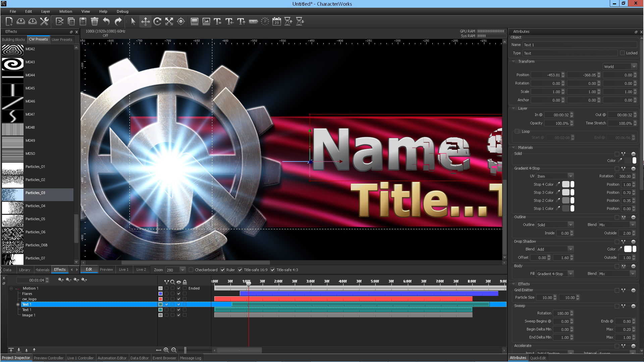Click the undo arrow icon
This screenshot has height=362, width=644.
tap(106, 21)
